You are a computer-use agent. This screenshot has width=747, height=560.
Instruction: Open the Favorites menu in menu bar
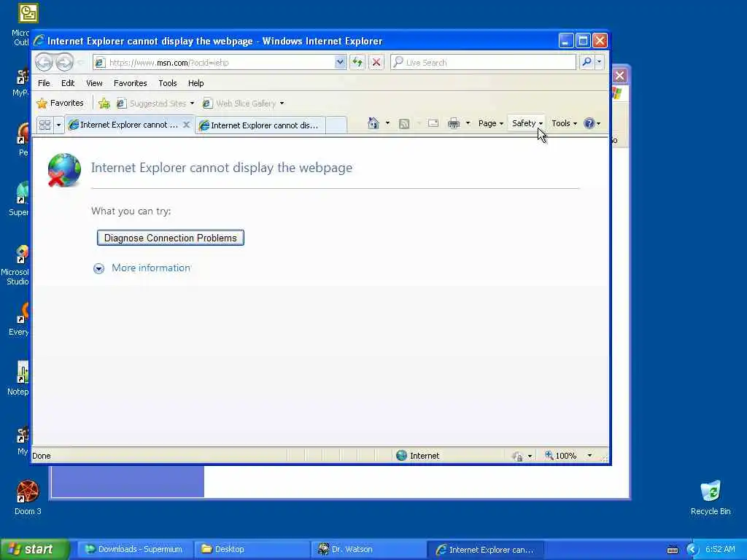click(130, 83)
